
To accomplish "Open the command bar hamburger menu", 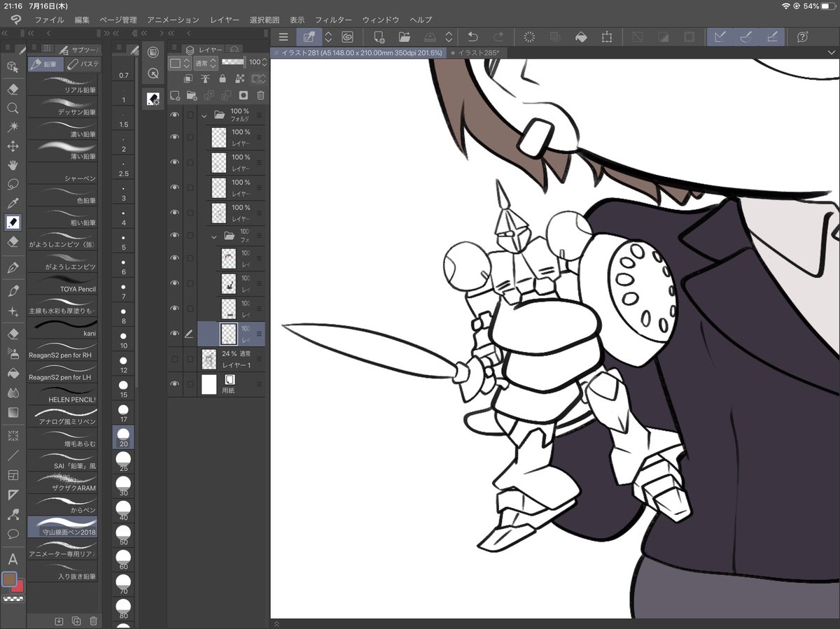I will pyautogui.click(x=283, y=37).
